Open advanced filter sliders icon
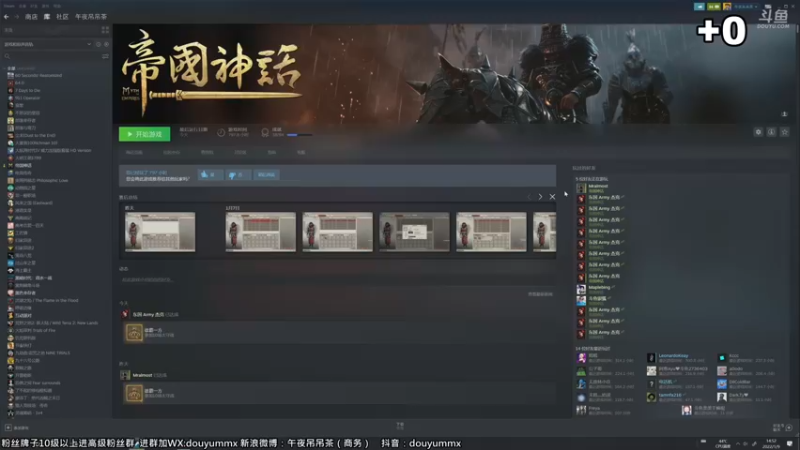 pos(105,56)
